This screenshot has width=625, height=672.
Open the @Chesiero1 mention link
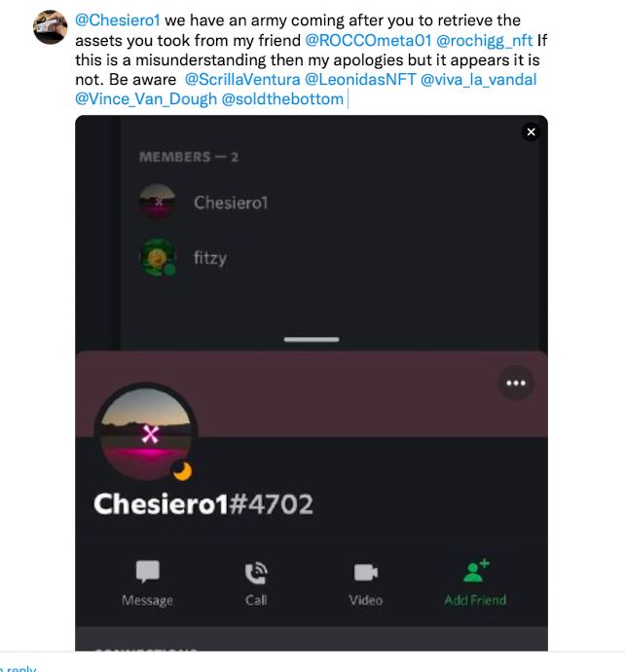(x=118, y=20)
